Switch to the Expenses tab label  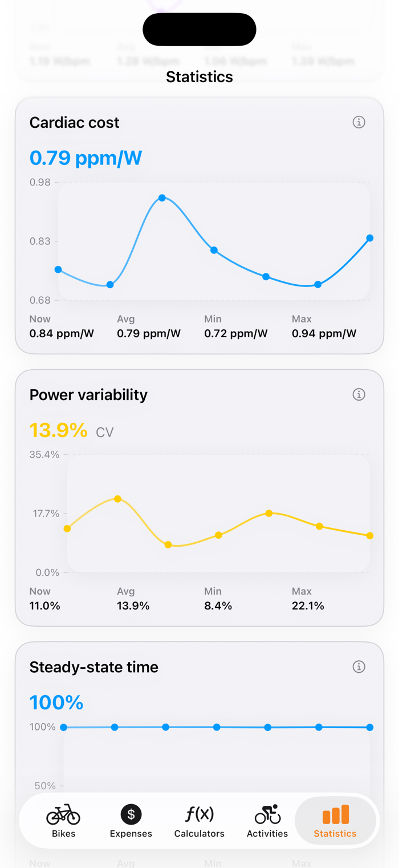pos(131,834)
